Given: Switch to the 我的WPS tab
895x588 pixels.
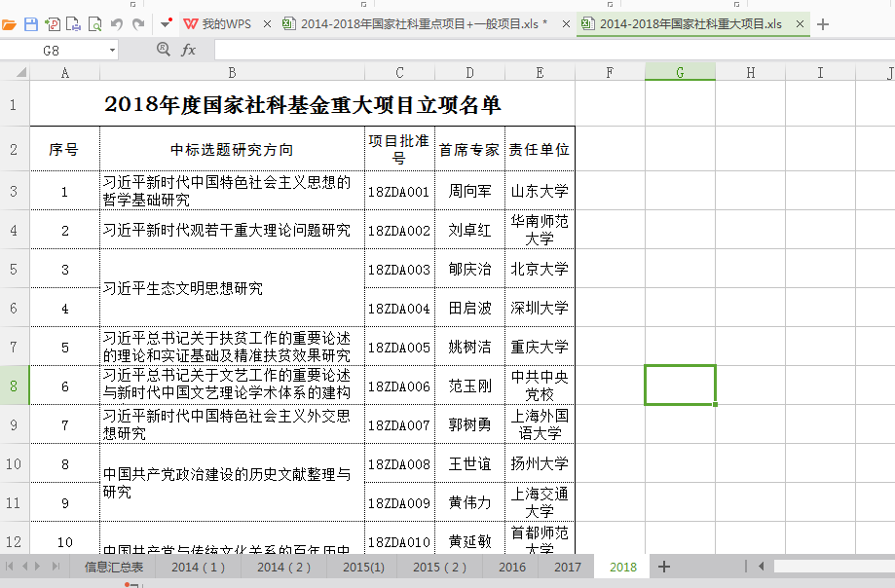Looking at the screenshot, I should coord(226,24).
